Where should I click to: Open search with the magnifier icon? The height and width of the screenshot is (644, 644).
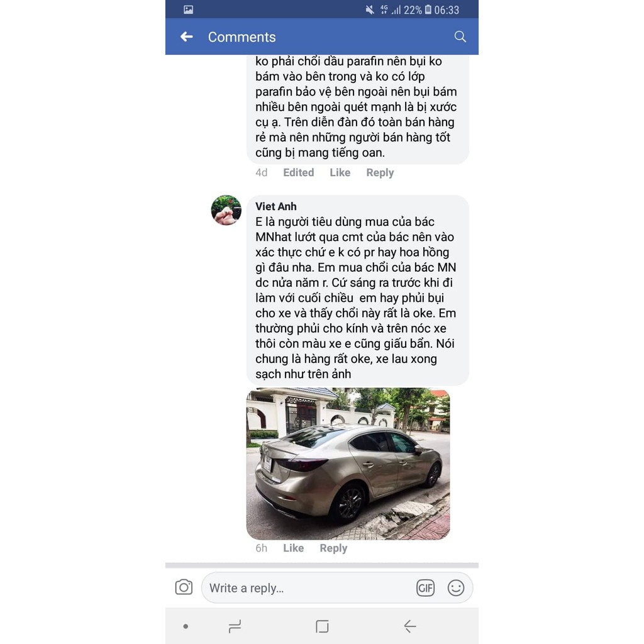click(x=460, y=36)
